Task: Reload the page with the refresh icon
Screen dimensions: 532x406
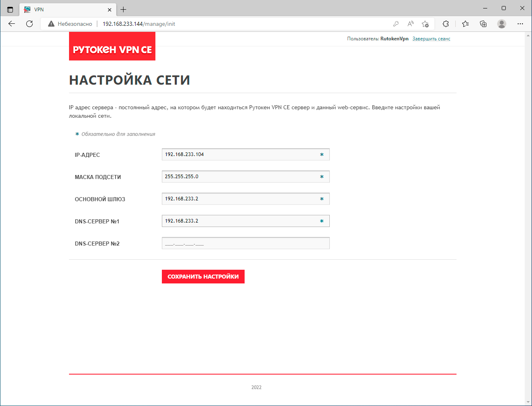Action: (x=29, y=24)
